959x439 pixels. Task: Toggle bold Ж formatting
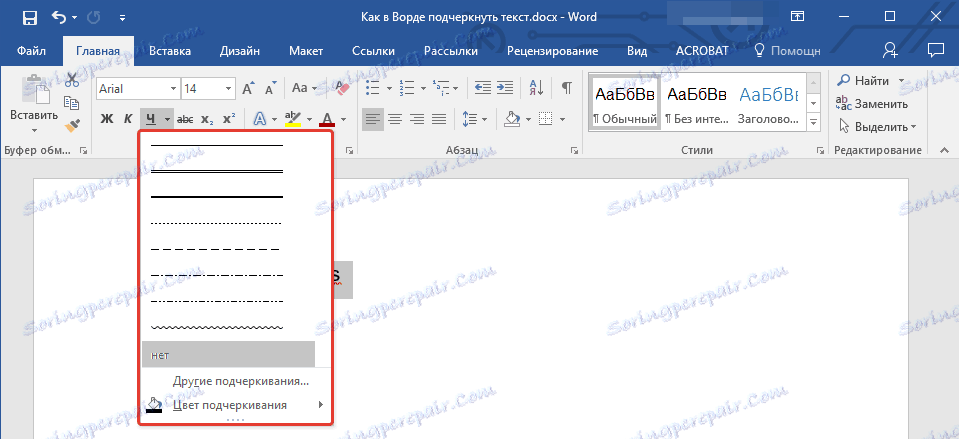[x=107, y=119]
